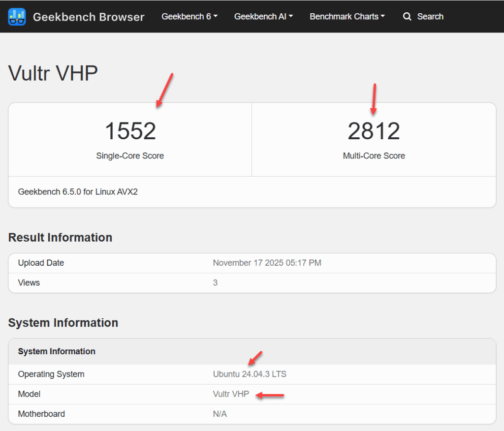Expand the Geekbench 6 dropdown menu
This screenshot has width=504, height=431.
pyautogui.click(x=189, y=16)
